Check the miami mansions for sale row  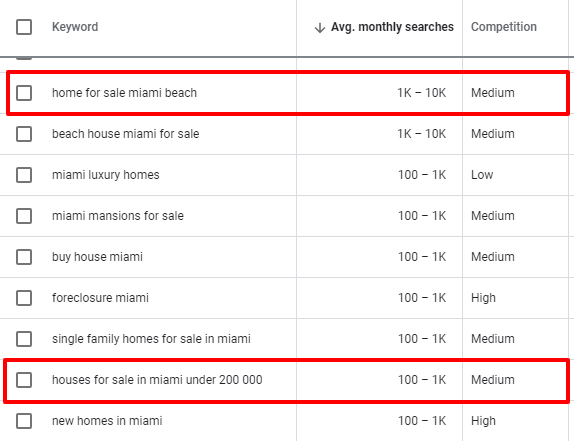click(24, 216)
